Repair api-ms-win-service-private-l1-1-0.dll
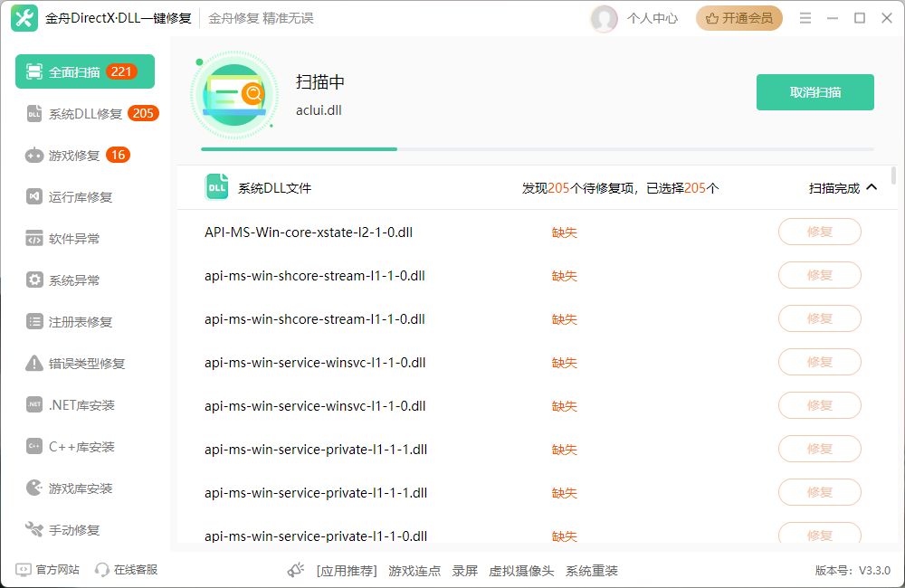 (820, 534)
